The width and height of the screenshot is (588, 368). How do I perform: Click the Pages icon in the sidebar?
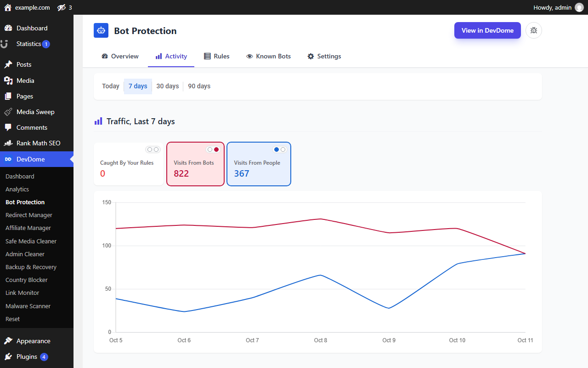(8, 96)
